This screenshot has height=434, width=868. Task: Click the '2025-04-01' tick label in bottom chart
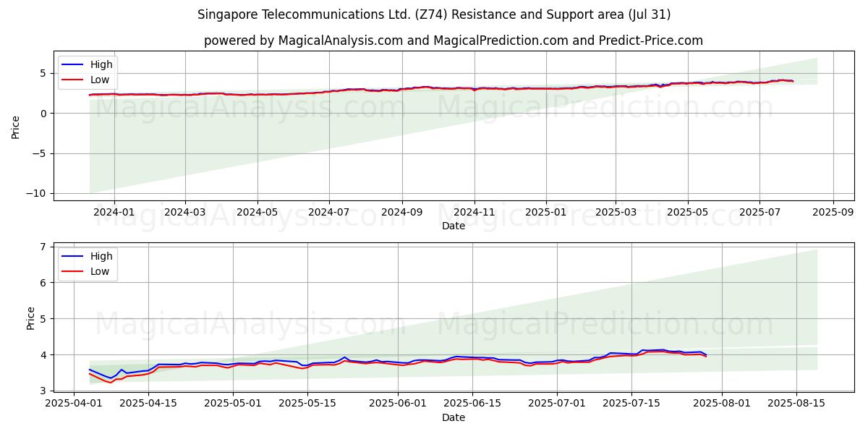pos(74,404)
